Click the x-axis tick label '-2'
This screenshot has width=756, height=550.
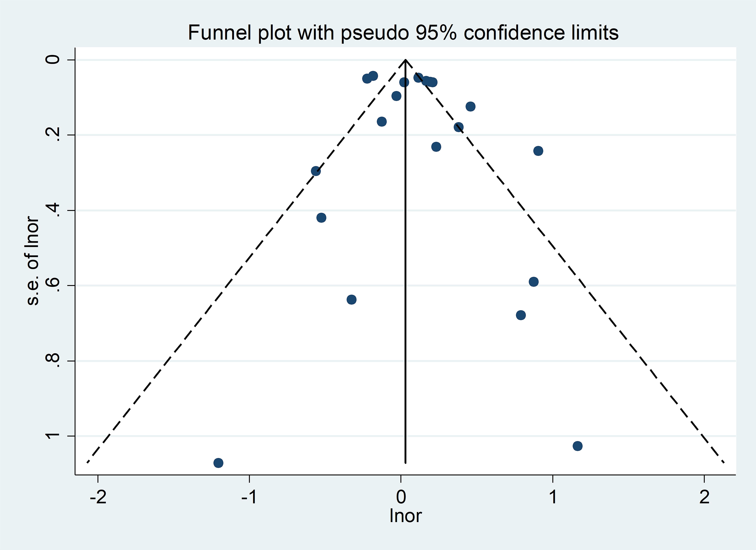(x=98, y=497)
